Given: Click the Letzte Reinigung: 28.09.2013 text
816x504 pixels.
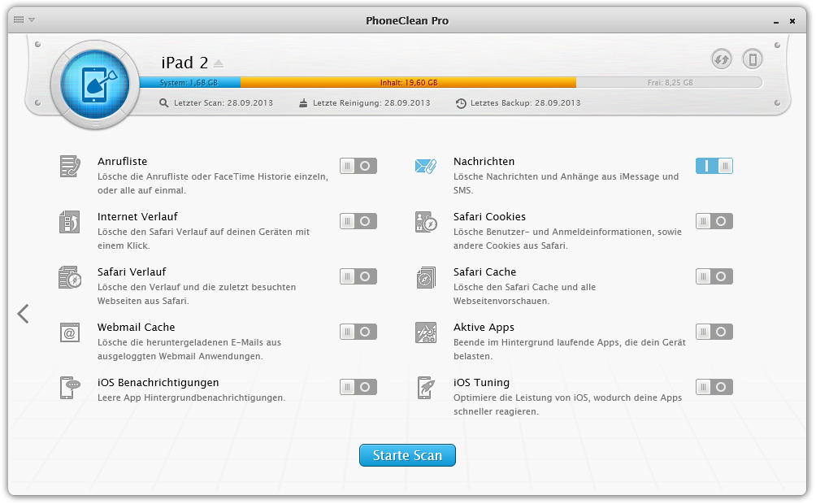Looking at the screenshot, I should 371,103.
